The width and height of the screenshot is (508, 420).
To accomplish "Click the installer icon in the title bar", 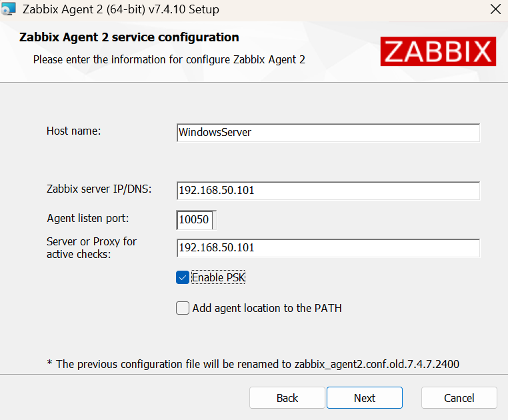I will 8,9.
